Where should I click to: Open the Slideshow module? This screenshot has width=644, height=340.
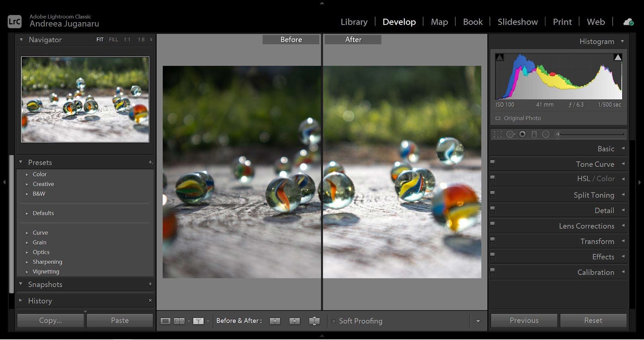518,22
